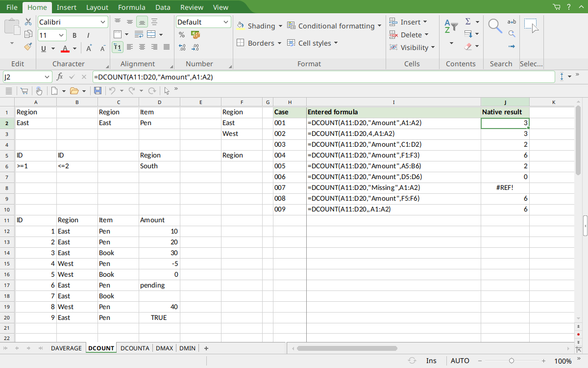Toggle Bold formatting

[74, 35]
